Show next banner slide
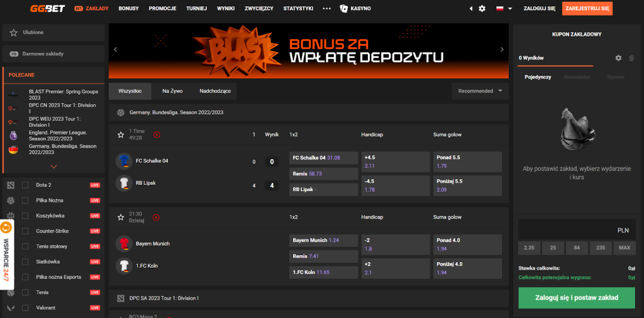Screen dimensions: 644x318 click(x=502, y=50)
